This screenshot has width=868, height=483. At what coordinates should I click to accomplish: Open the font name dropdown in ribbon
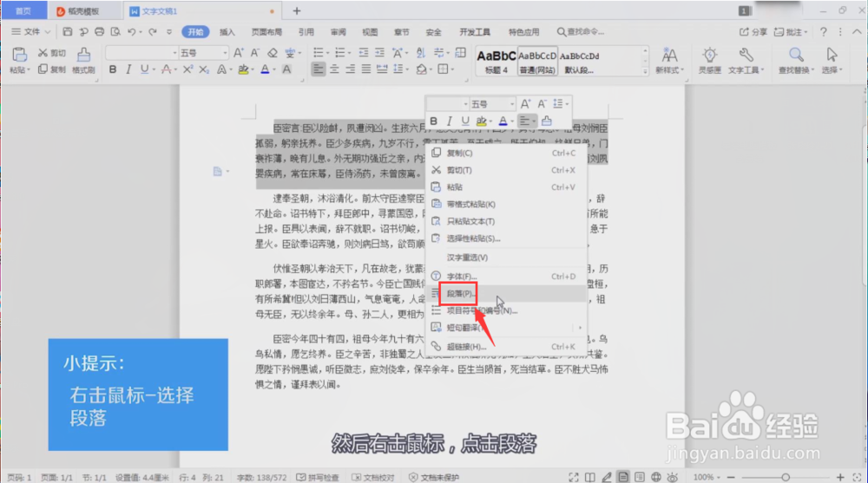174,53
